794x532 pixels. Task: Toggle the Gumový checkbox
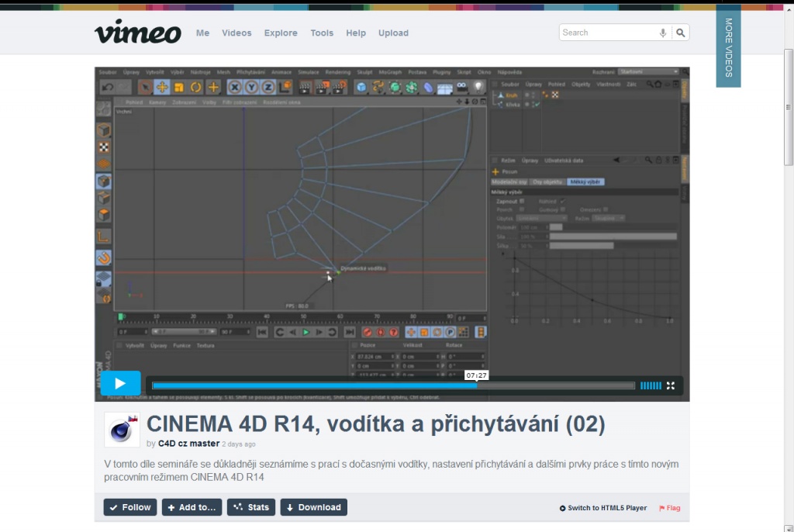click(x=563, y=209)
